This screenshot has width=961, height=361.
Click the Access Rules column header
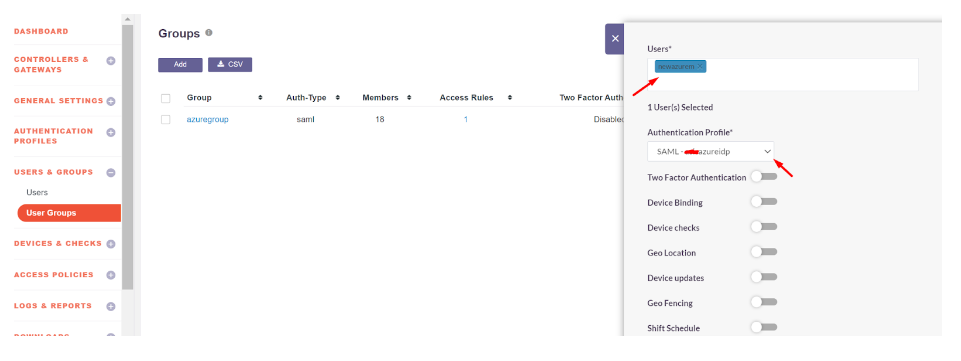pos(466,98)
